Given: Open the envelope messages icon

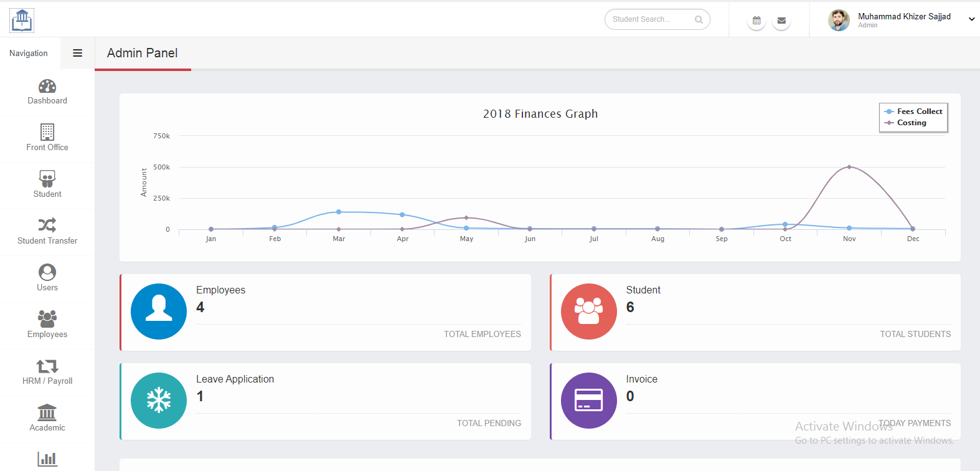Looking at the screenshot, I should (781, 21).
